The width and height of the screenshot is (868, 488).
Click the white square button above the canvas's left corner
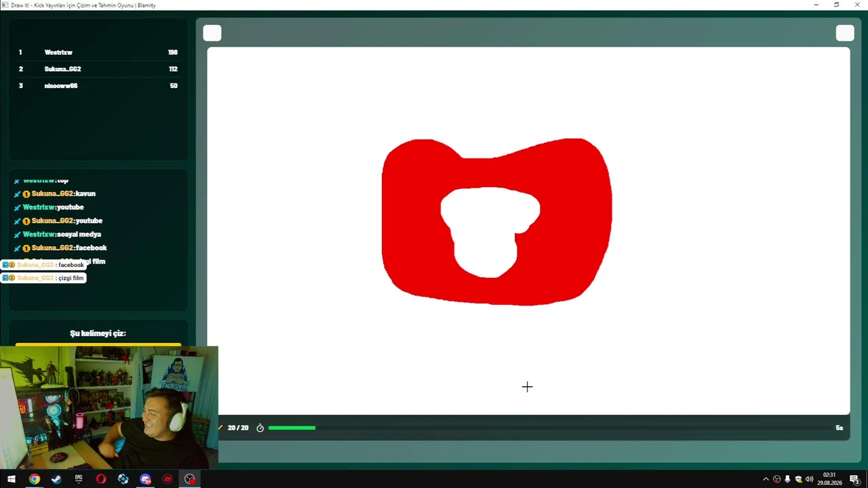point(212,33)
